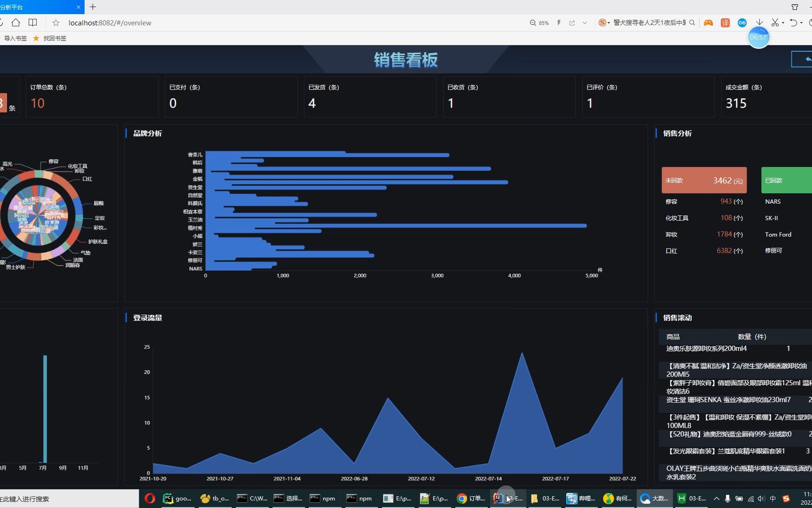Click the Windows taskbar search box
The height and width of the screenshot is (508, 812).
(69, 499)
